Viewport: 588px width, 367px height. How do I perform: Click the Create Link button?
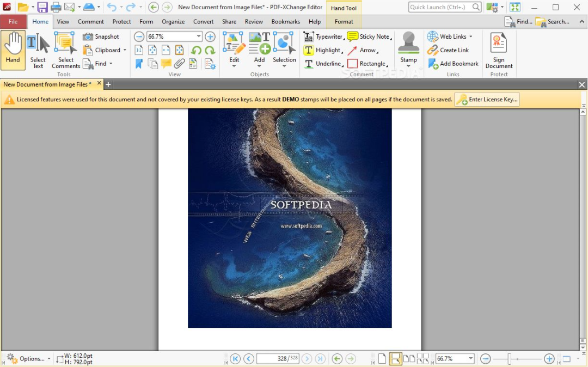(x=448, y=50)
